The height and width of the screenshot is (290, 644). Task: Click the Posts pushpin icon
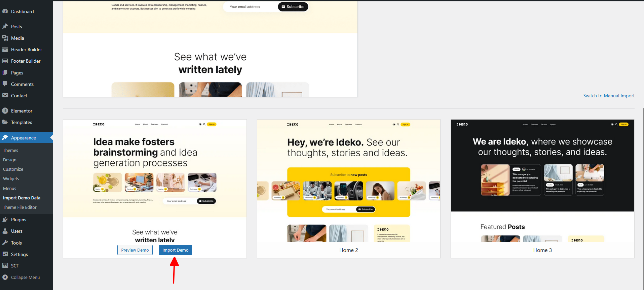click(5, 26)
